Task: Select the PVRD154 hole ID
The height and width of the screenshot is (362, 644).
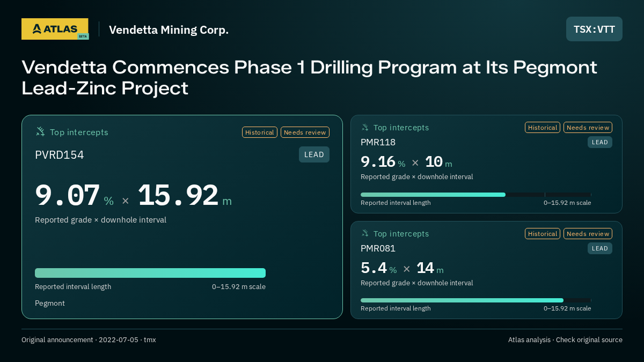Action: pyautogui.click(x=60, y=155)
